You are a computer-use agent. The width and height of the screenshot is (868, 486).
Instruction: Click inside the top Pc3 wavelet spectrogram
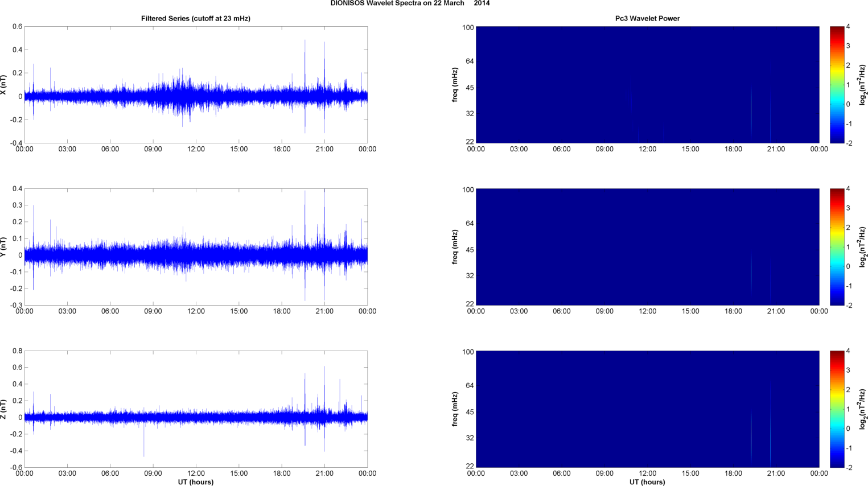(x=647, y=85)
